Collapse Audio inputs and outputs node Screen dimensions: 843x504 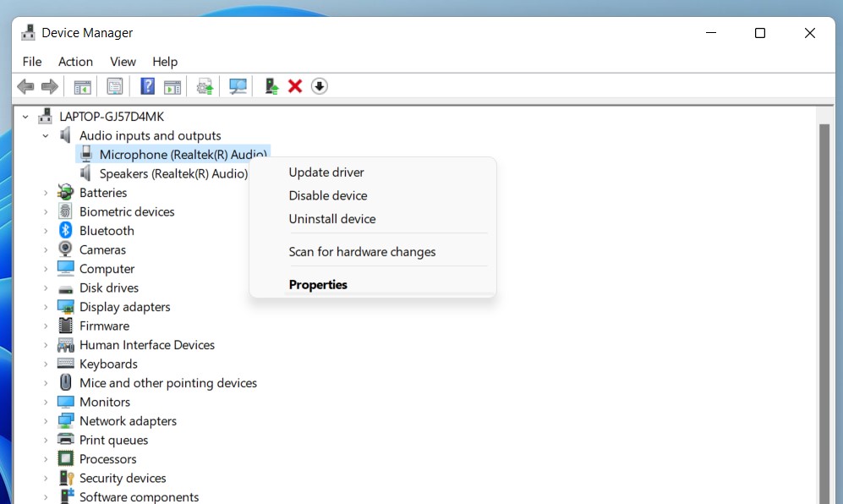coord(46,135)
